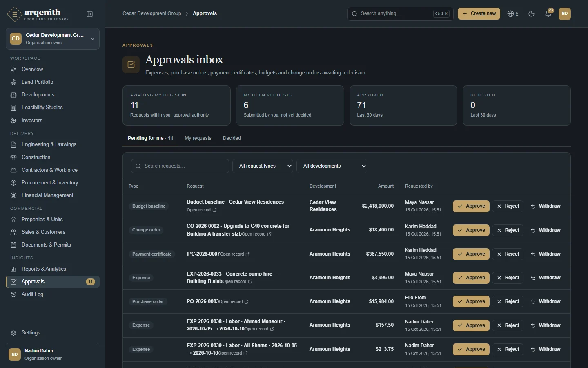Reject EXP-2026-0033 concrete pump expense
This screenshot has width=588, height=368.
pos(508,278)
